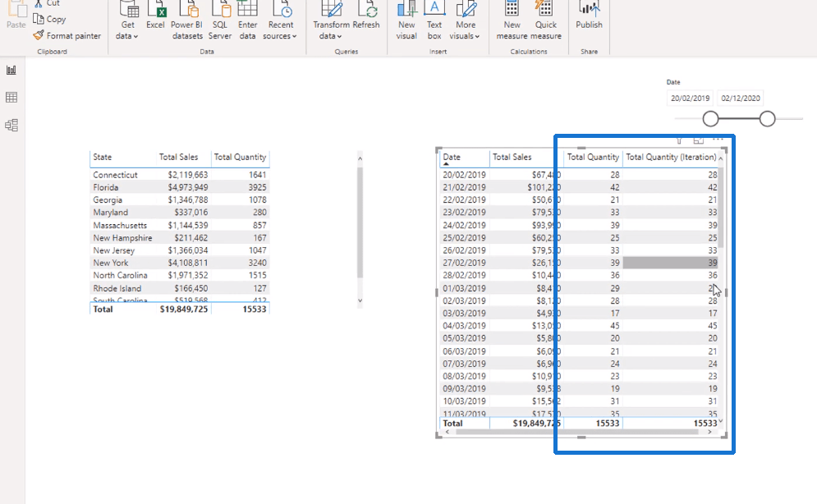The image size is (817, 504).
Task: Refresh the data queries
Action: pyautogui.click(x=366, y=16)
